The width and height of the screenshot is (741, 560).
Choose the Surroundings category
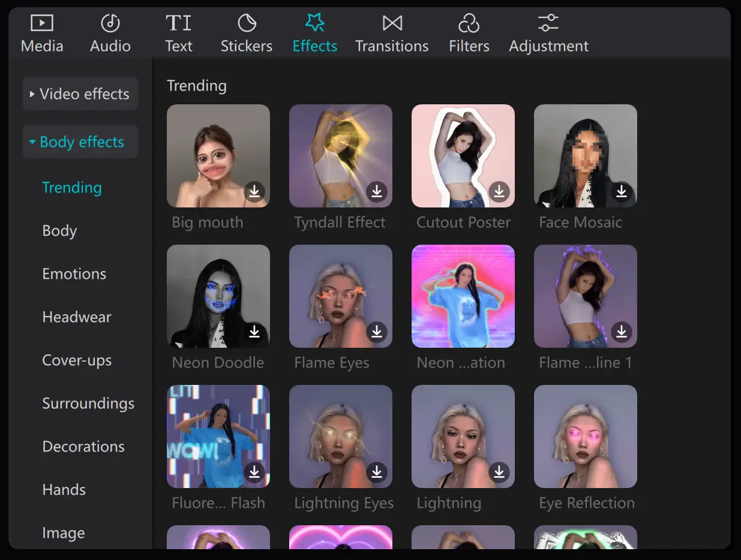tap(88, 404)
